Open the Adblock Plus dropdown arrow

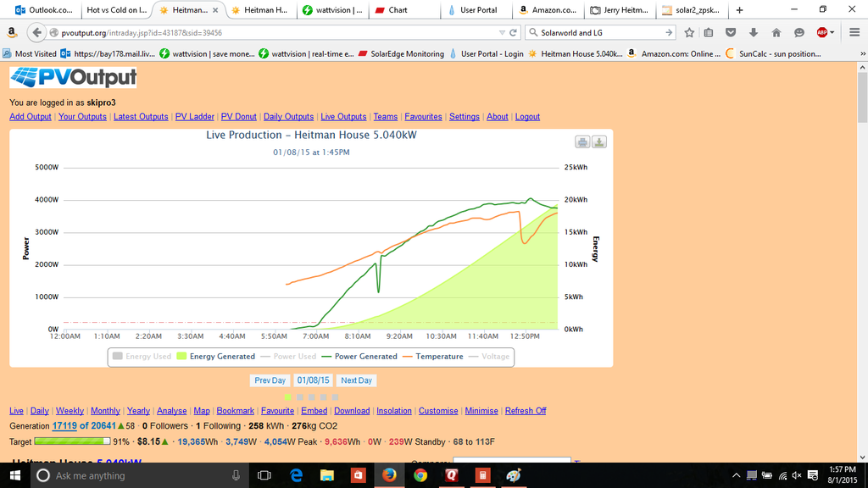click(x=832, y=33)
